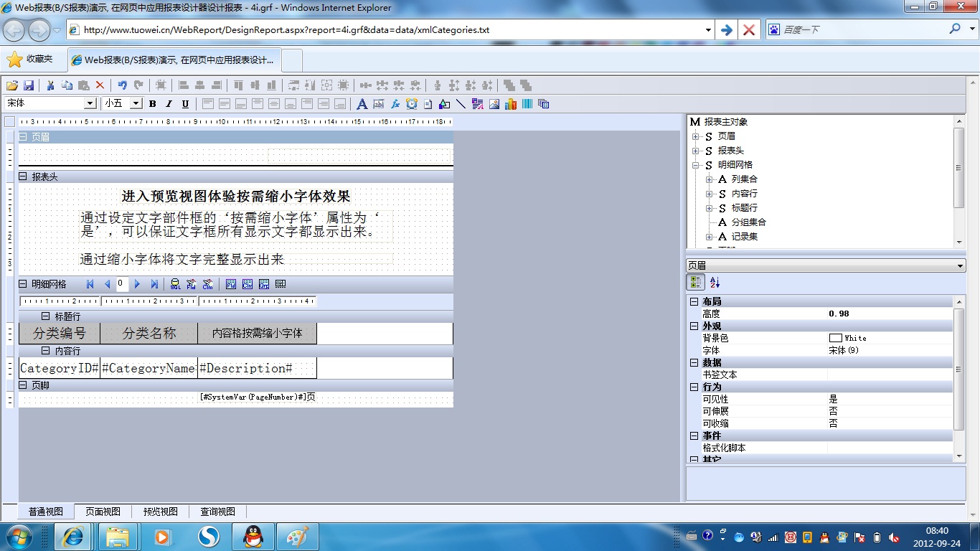This screenshot has width=980, height=551.
Task: Select the 分类名称 title cell
Action: point(149,333)
